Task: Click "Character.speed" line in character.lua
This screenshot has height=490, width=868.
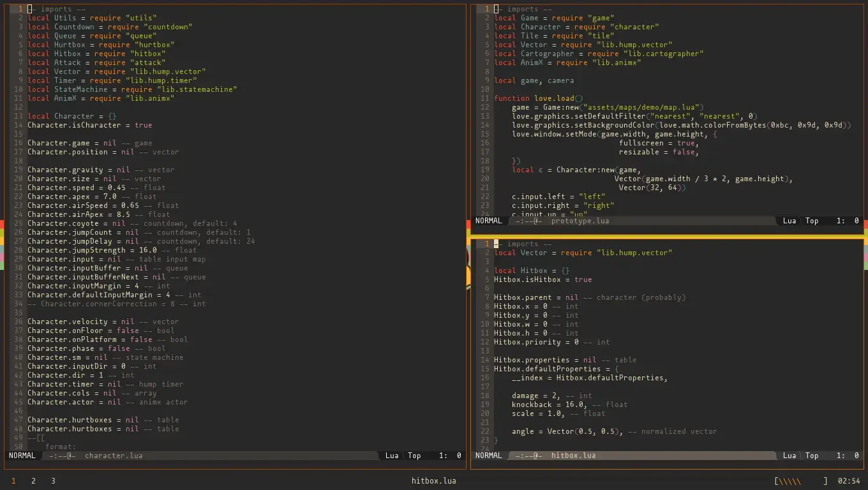Action: point(96,188)
